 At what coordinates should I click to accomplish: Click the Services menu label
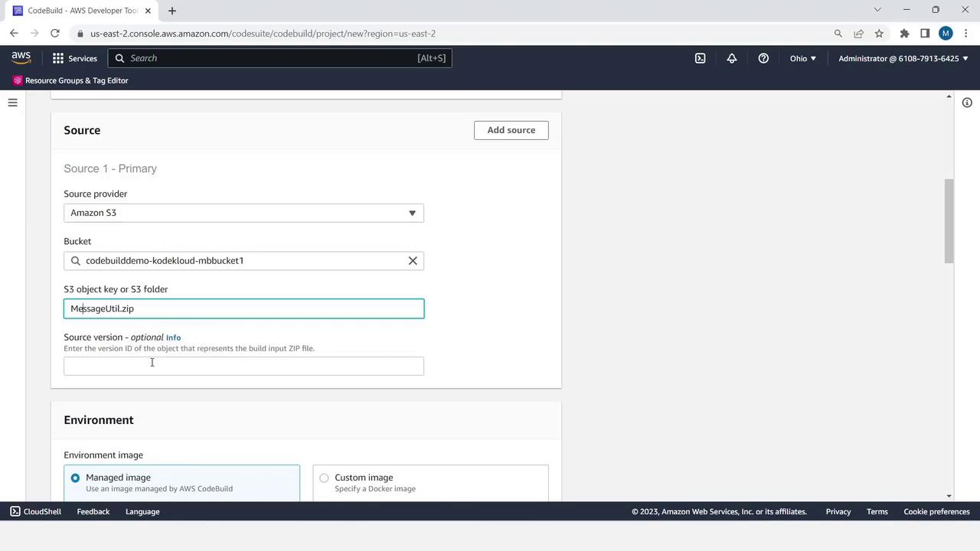(x=83, y=58)
